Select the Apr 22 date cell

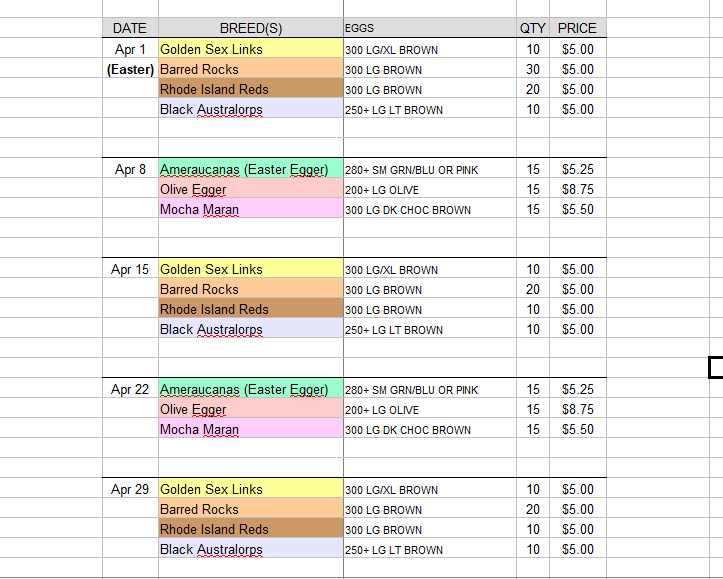(x=130, y=389)
